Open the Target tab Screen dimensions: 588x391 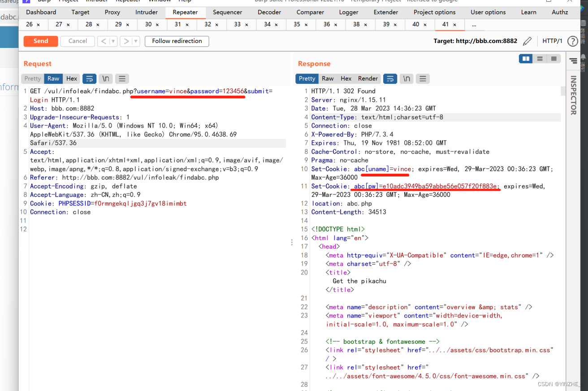80,12
